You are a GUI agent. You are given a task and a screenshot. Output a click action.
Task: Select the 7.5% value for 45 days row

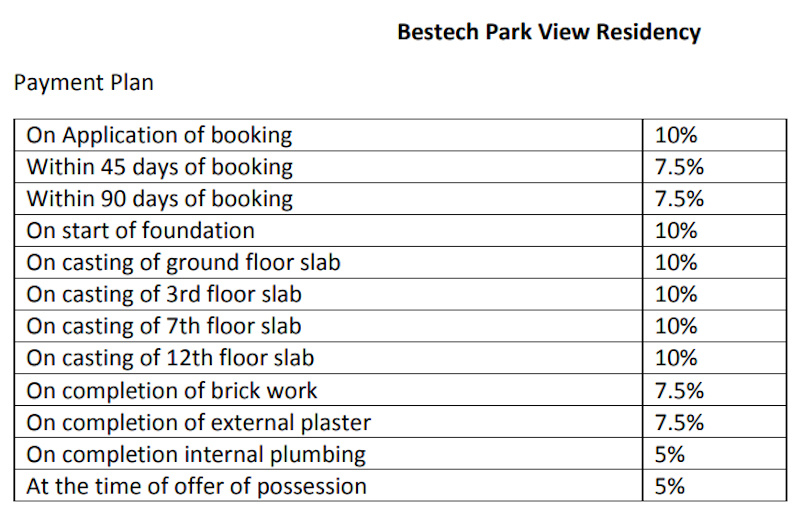[x=679, y=166]
